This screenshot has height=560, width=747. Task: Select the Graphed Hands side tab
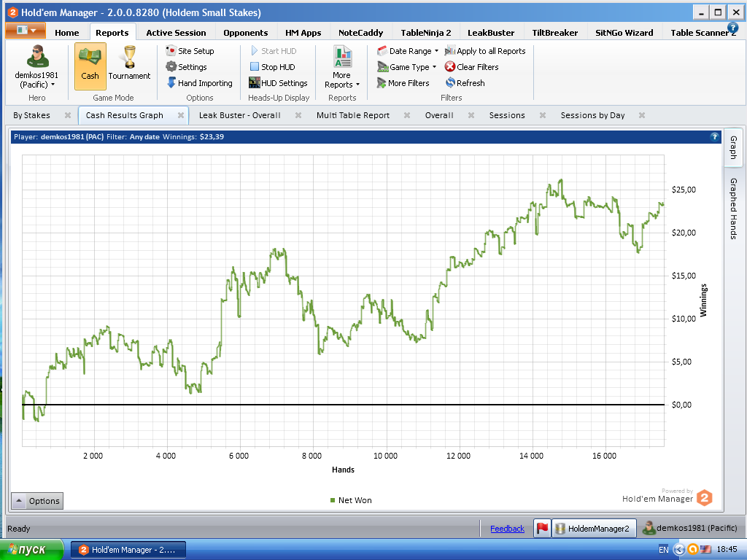(x=734, y=208)
